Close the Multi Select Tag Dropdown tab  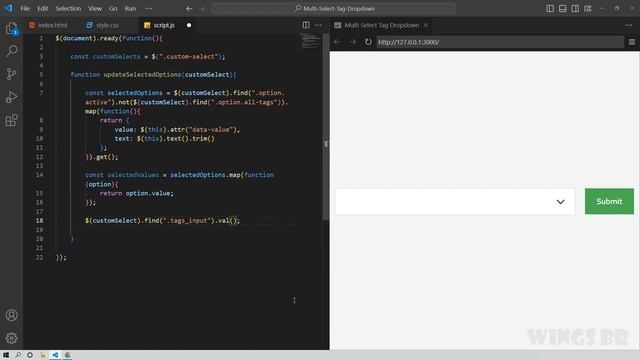(426, 25)
